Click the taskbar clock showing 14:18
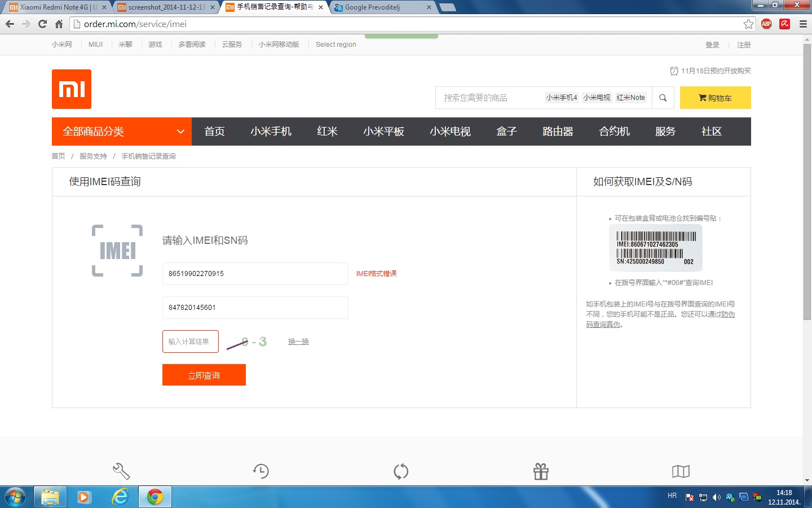Screen dimensions: 812x508 pos(784,497)
